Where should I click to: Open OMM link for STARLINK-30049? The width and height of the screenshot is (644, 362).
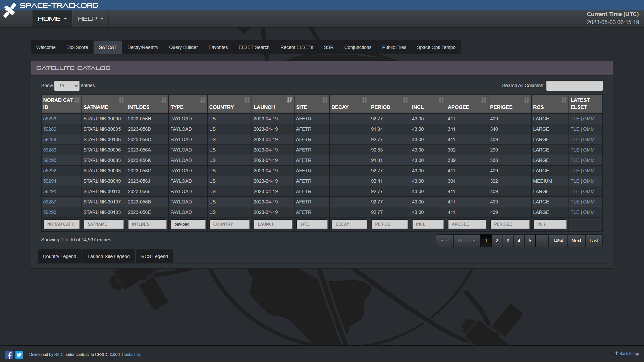[x=589, y=181]
